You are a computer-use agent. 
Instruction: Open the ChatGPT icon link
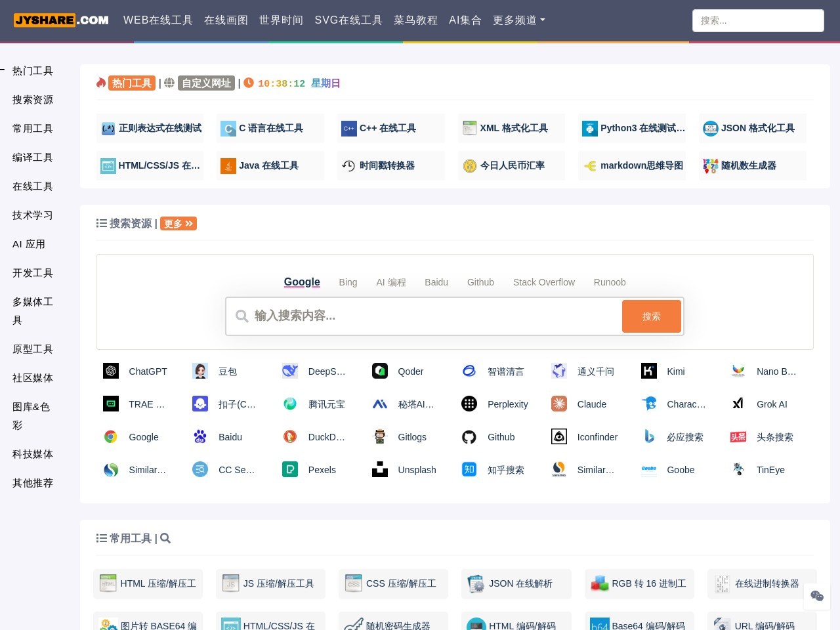[x=111, y=371]
